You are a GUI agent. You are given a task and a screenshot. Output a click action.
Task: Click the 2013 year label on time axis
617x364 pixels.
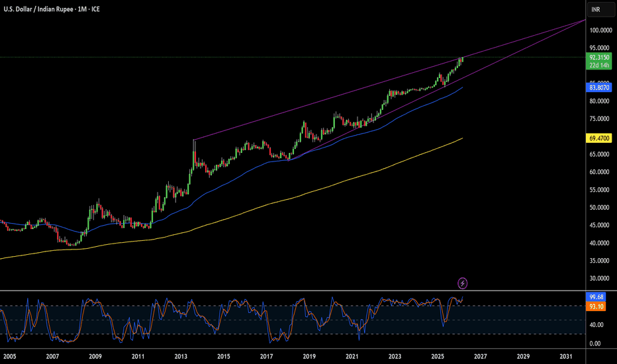click(x=181, y=357)
